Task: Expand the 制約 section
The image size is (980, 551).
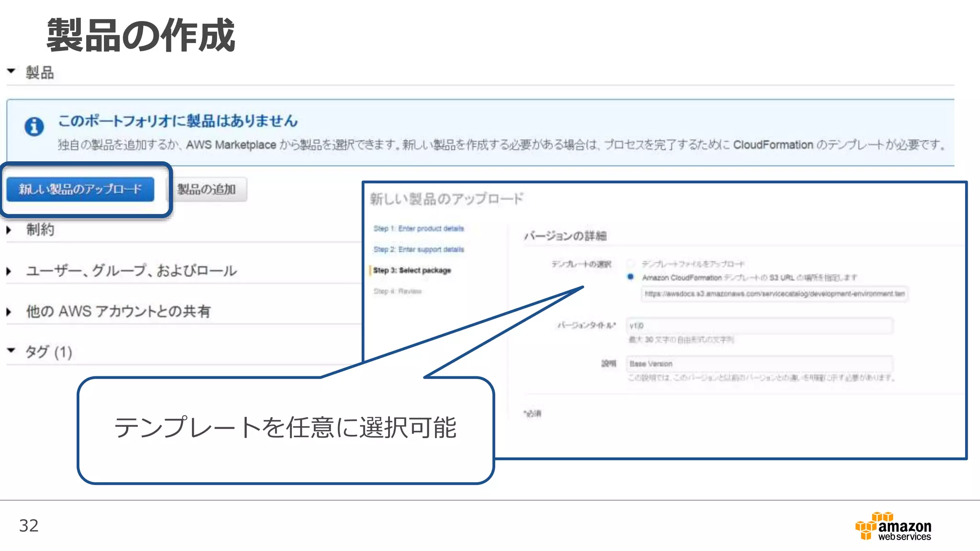Action: (x=9, y=230)
